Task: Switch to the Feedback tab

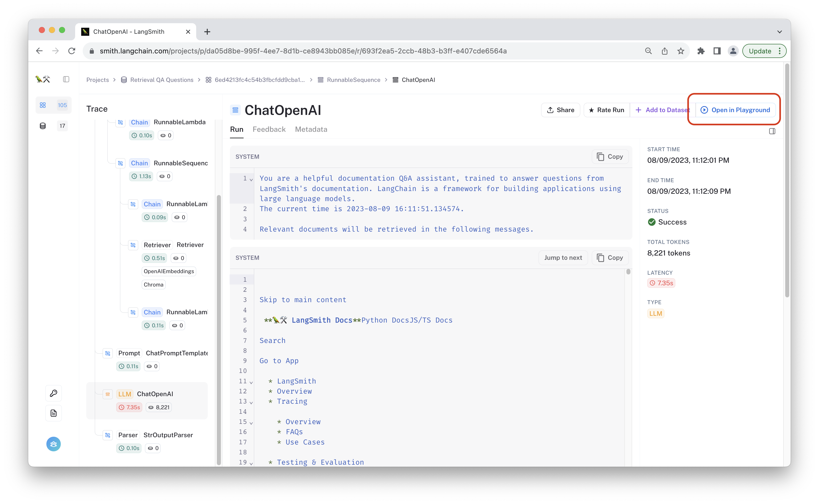Action: pyautogui.click(x=269, y=129)
